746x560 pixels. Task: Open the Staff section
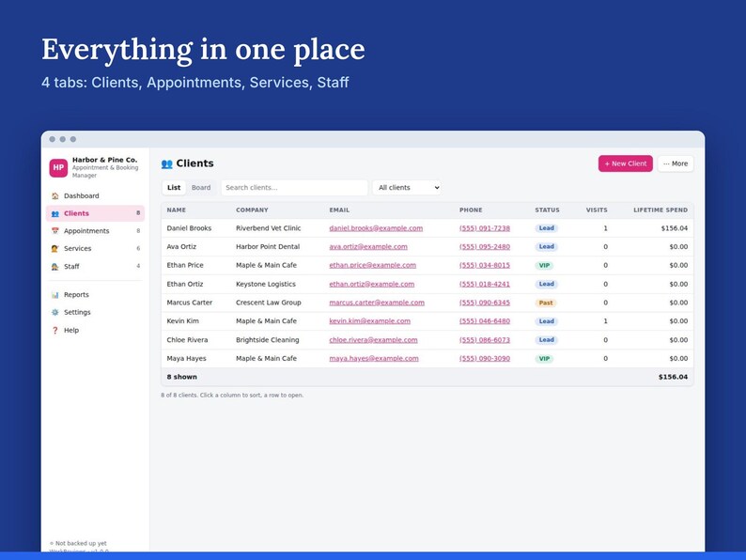95,267
